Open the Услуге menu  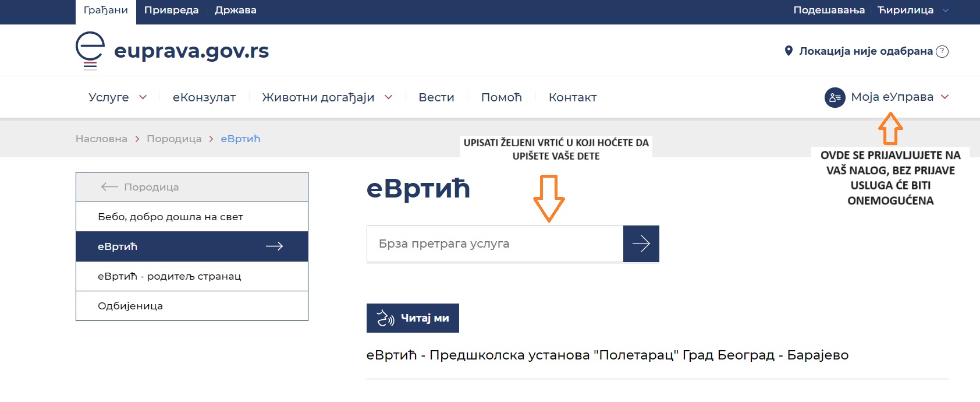tap(109, 97)
